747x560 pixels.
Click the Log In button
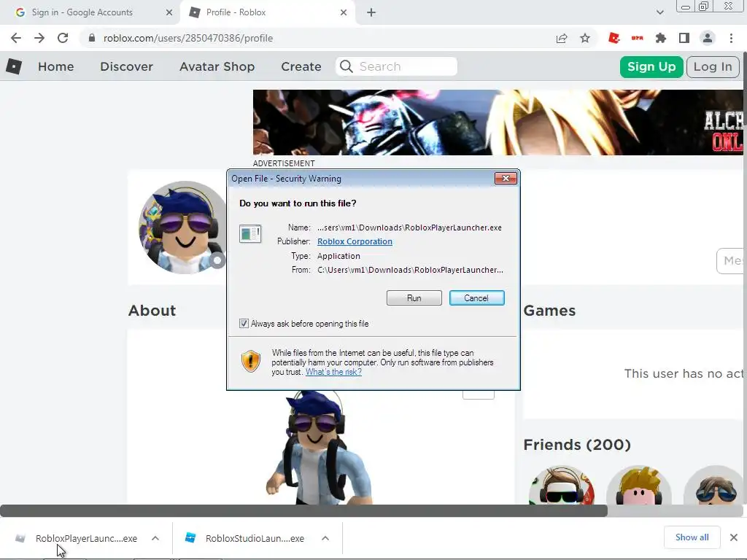[713, 66]
